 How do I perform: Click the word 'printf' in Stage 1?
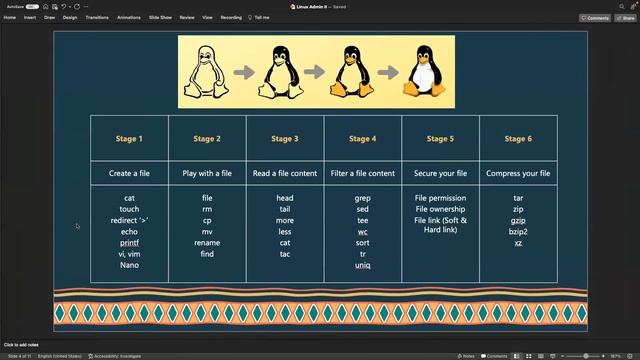click(x=129, y=242)
